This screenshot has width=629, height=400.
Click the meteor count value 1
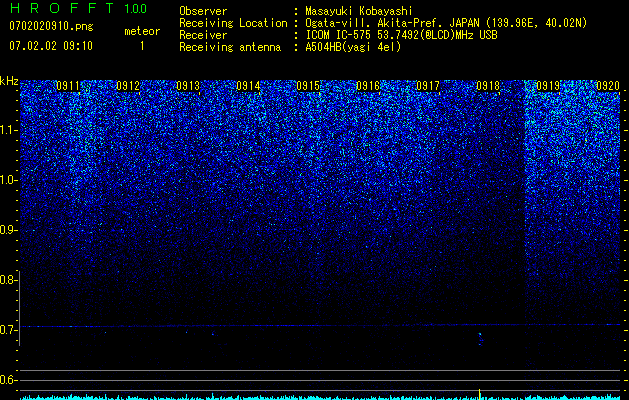click(142, 46)
